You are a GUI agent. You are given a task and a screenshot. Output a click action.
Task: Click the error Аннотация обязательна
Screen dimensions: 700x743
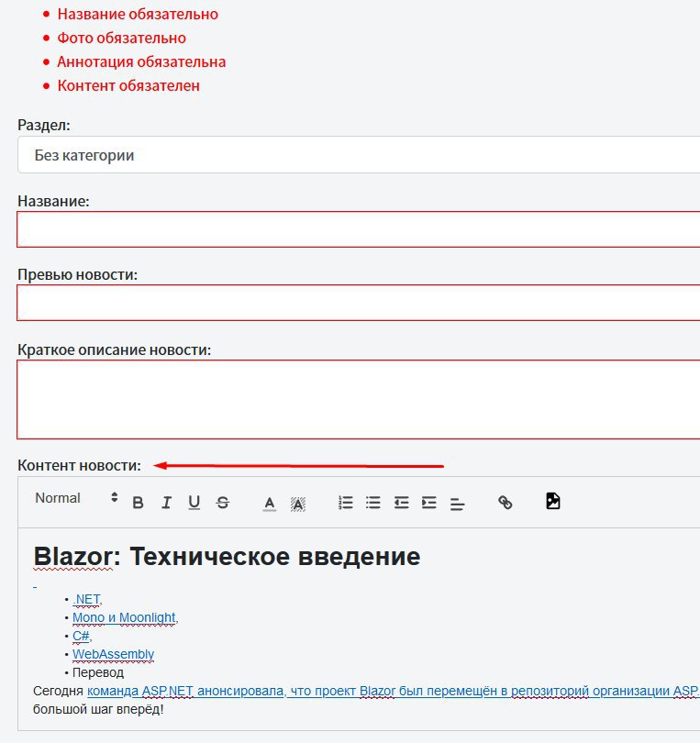(141, 61)
